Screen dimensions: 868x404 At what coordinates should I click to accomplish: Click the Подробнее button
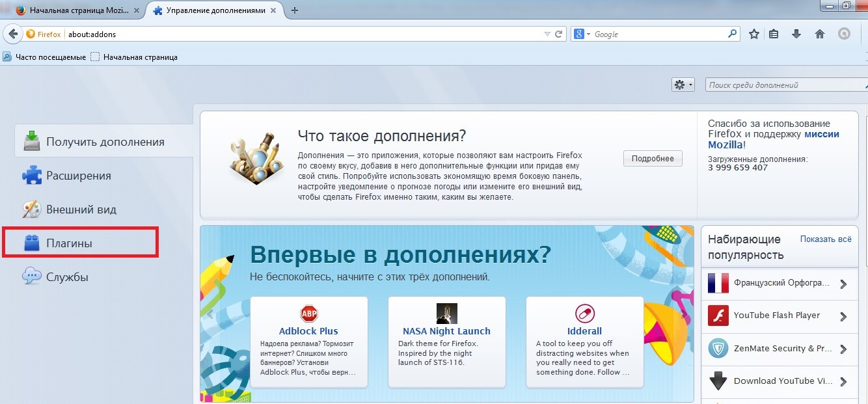pos(653,159)
